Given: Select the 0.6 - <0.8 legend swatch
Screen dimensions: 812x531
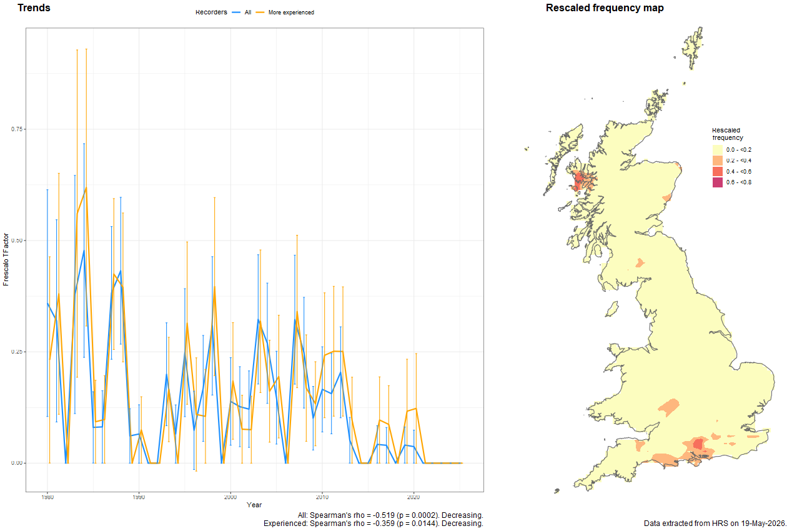Looking at the screenshot, I should tap(718, 182).
